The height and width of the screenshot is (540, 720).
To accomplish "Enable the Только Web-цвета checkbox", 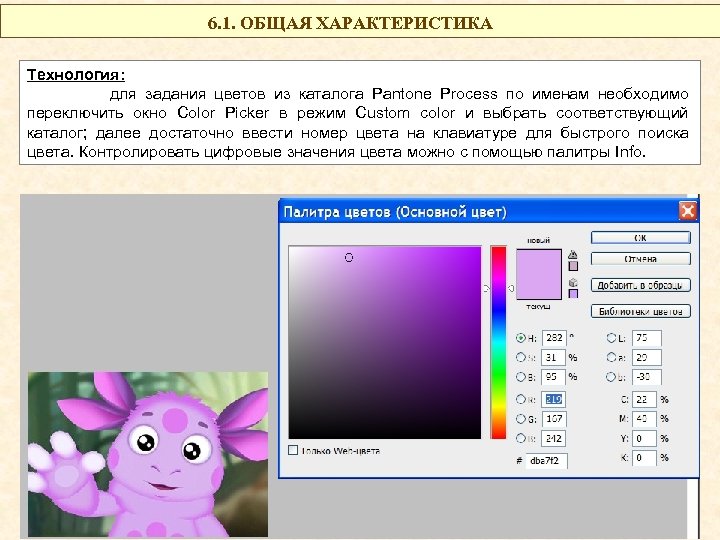I will [x=293, y=450].
